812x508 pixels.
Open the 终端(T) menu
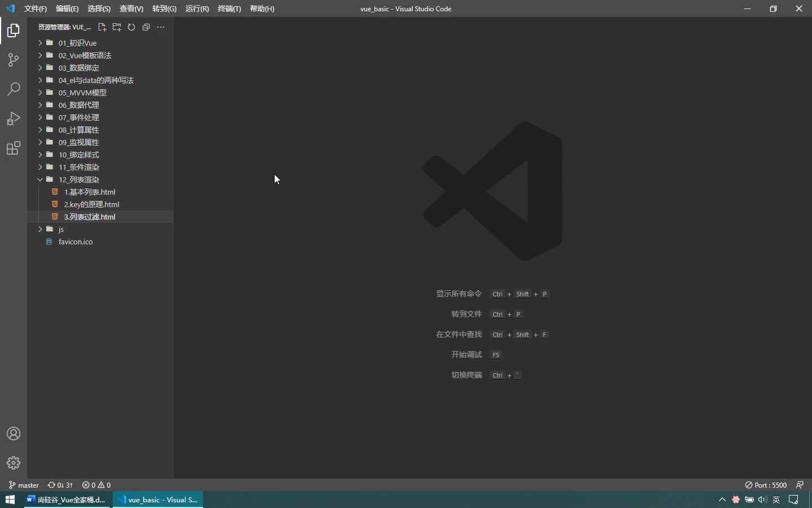(229, 8)
